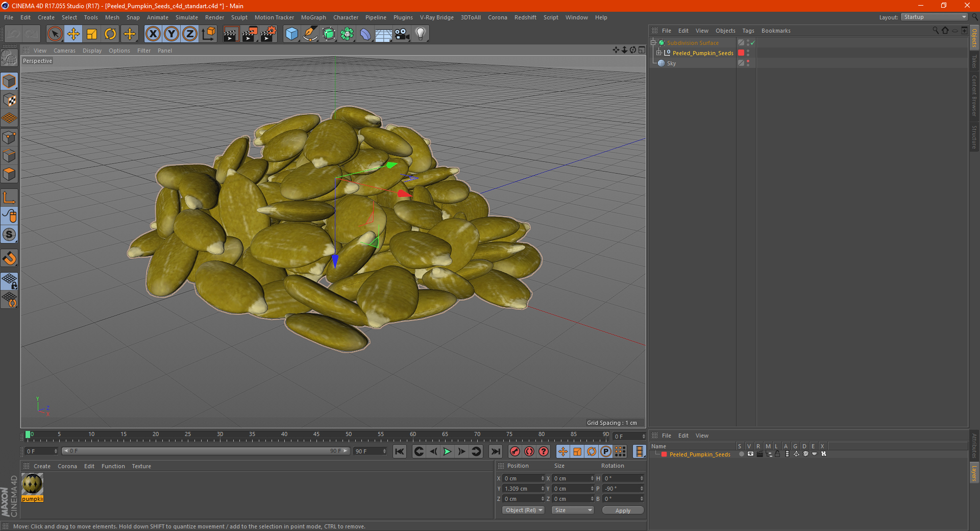Activate the Rotate tool
980x531 pixels.
[x=110, y=34]
